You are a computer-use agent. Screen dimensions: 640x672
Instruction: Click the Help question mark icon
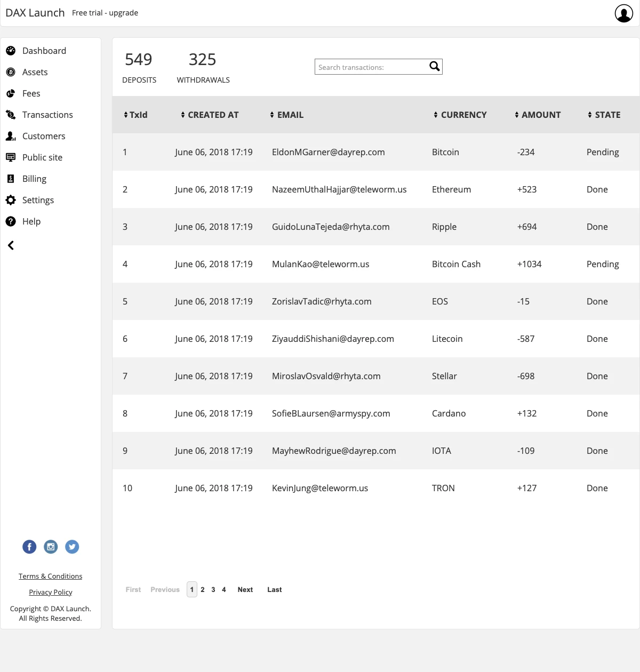(x=11, y=221)
